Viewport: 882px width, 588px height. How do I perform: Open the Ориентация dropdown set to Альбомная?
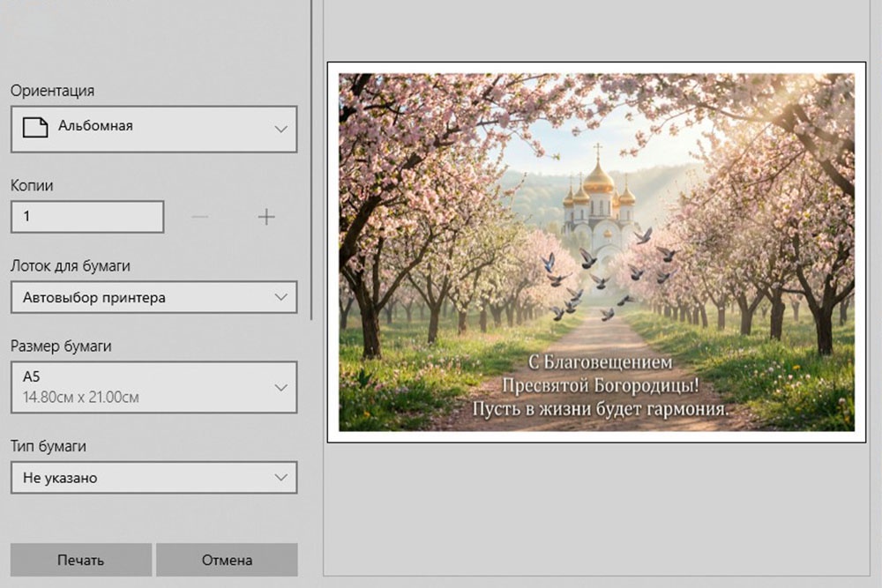[153, 129]
